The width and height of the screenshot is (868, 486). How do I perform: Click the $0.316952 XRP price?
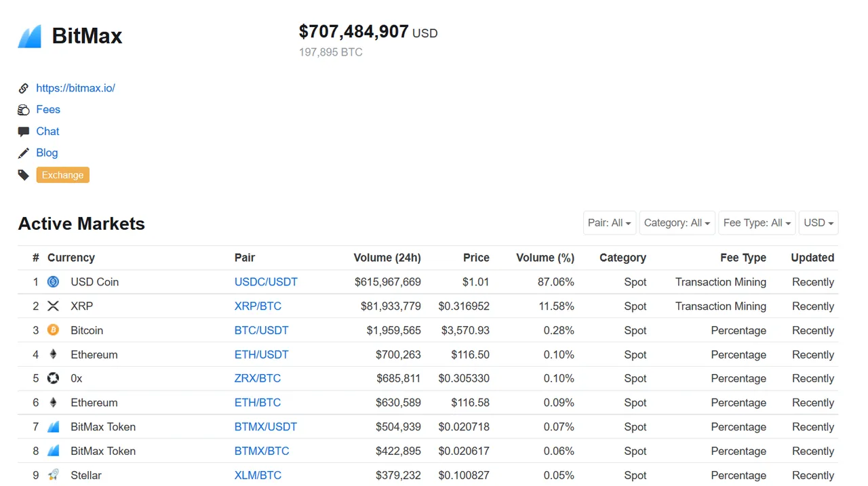click(464, 306)
